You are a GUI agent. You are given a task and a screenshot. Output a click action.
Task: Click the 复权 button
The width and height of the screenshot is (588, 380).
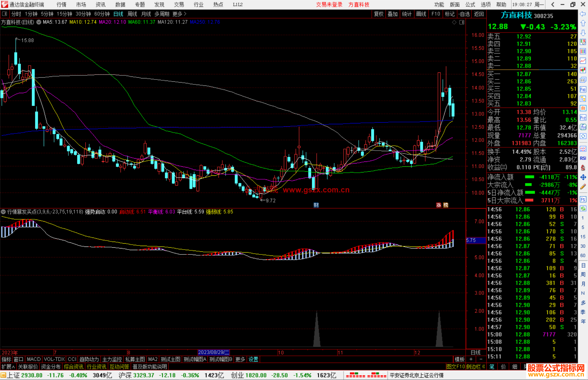pyautogui.click(x=379, y=14)
